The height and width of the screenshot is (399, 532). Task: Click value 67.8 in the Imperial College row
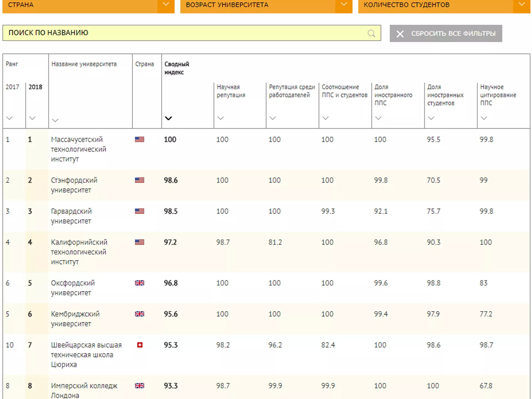pyautogui.click(x=486, y=386)
